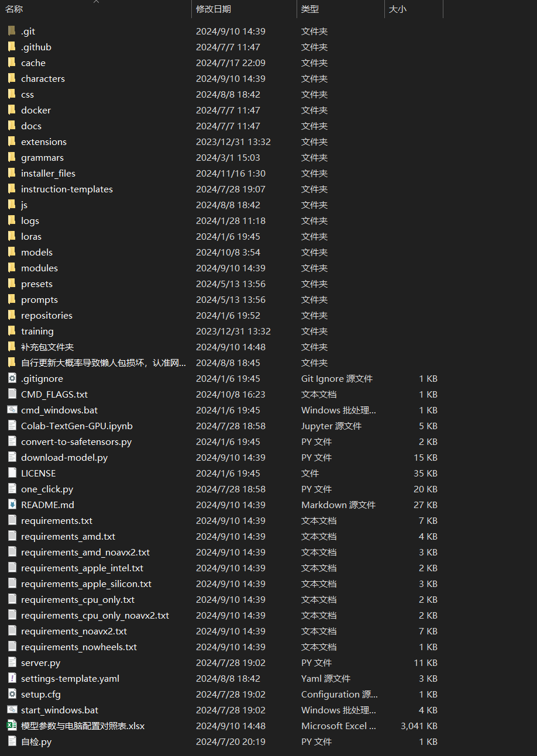The image size is (537, 756).
Task: Select the grammars folder name
Action: click(42, 157)
